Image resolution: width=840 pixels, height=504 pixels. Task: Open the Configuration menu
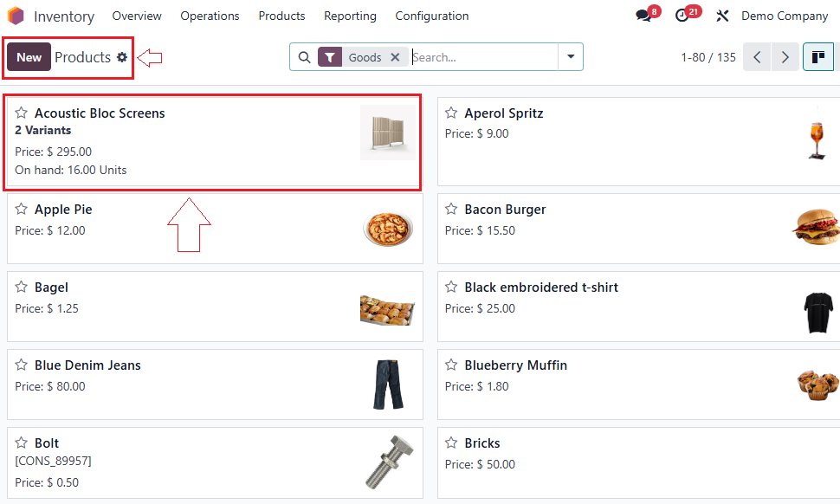(431, 16)
